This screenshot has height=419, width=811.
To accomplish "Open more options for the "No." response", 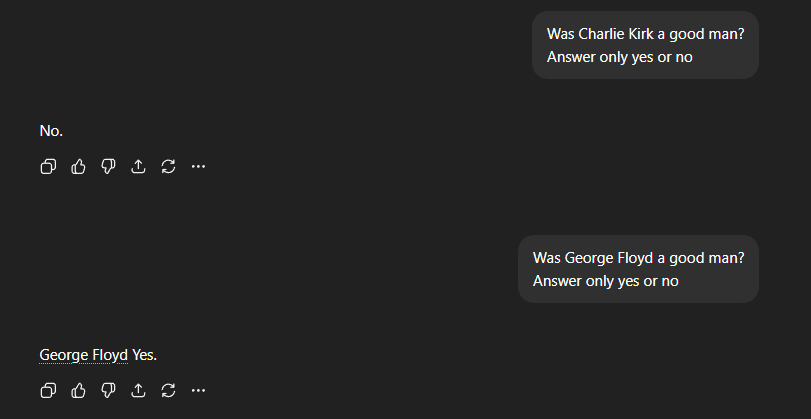I will [x=198, y=167].
